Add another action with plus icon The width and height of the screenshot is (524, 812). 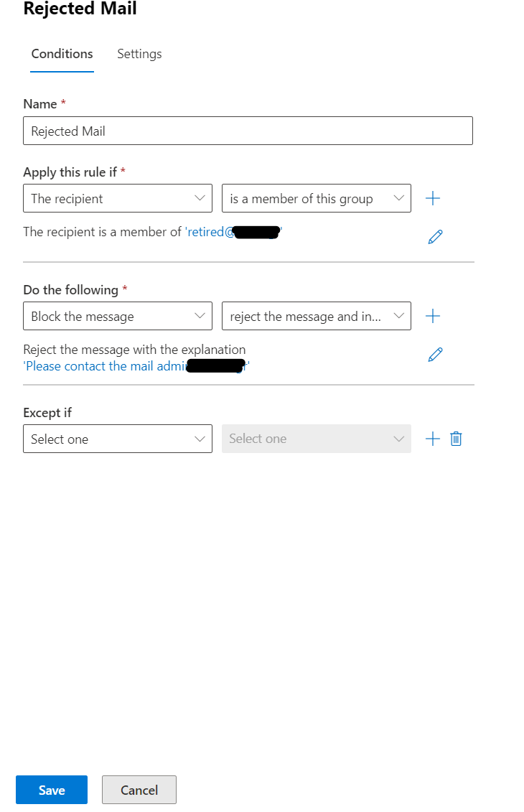tap(432, 316)
